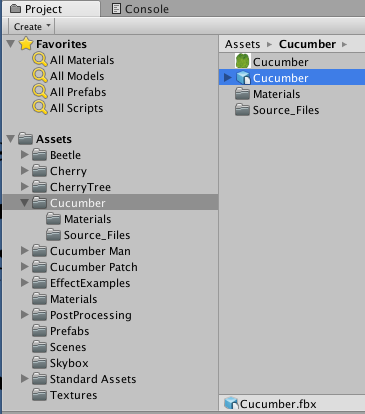
Task: Open the Create dropdown menu
Action: 32,26
